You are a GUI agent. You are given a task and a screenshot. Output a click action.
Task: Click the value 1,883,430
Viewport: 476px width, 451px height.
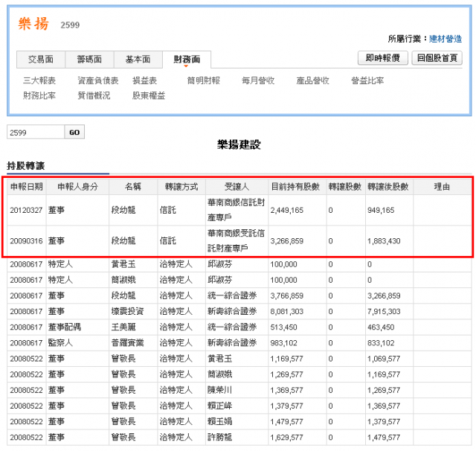(x=384, y=241)
